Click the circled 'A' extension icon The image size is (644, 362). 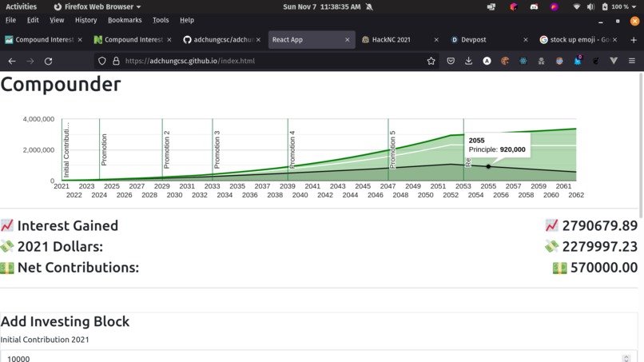coord(487,62)
